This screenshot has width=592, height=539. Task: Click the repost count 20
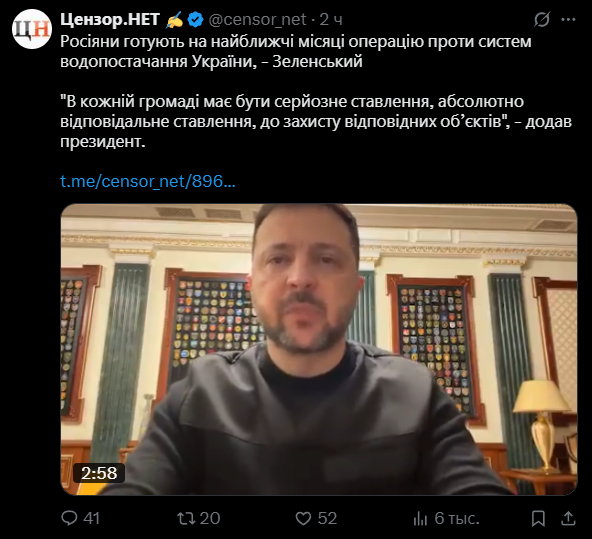coord(210,518)
